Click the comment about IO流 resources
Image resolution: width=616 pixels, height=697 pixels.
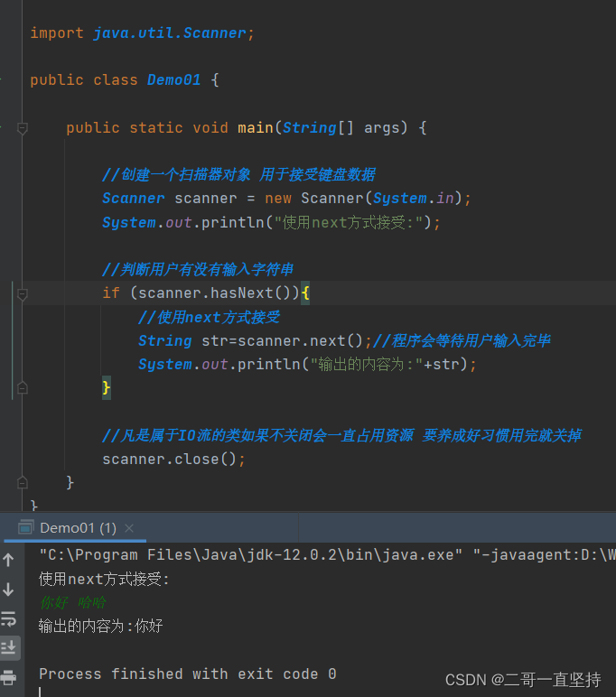tap(341, 435)
